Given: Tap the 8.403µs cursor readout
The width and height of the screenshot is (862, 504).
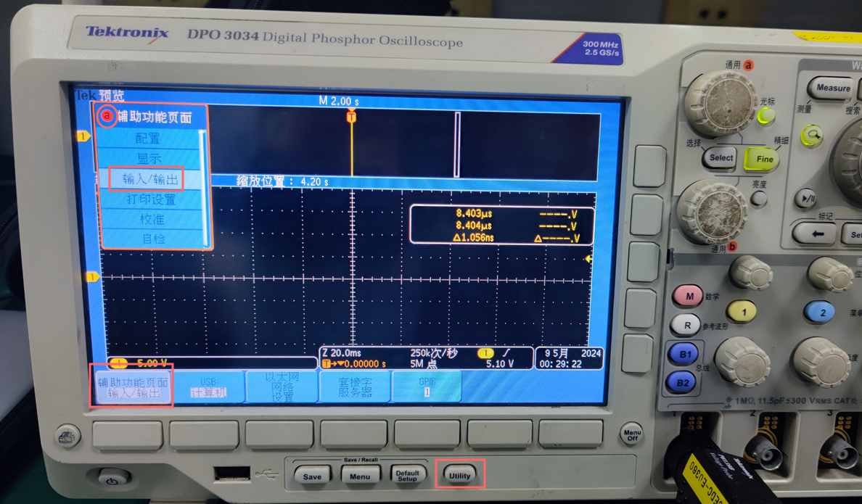Looking at the screenshot, I should pyautogui.click(x=473, y=213).
